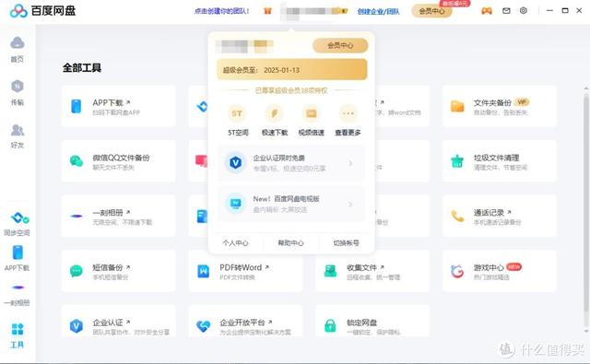
Task: Open the APP下载 tool card
Action: pos(119,106)
